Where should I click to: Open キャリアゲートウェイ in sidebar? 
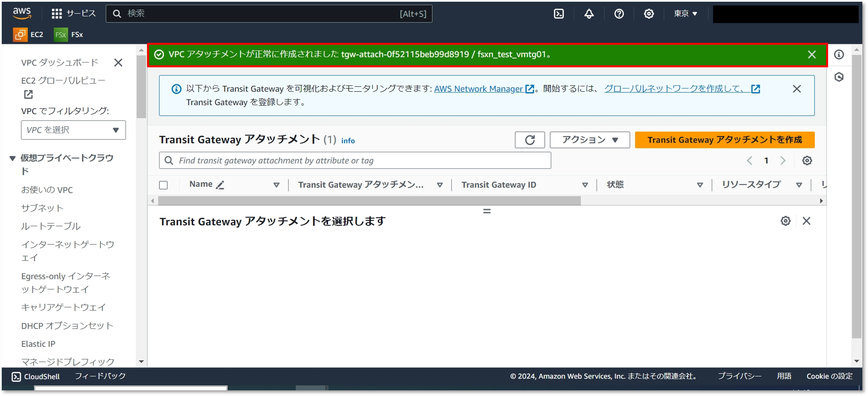[63, 307]
